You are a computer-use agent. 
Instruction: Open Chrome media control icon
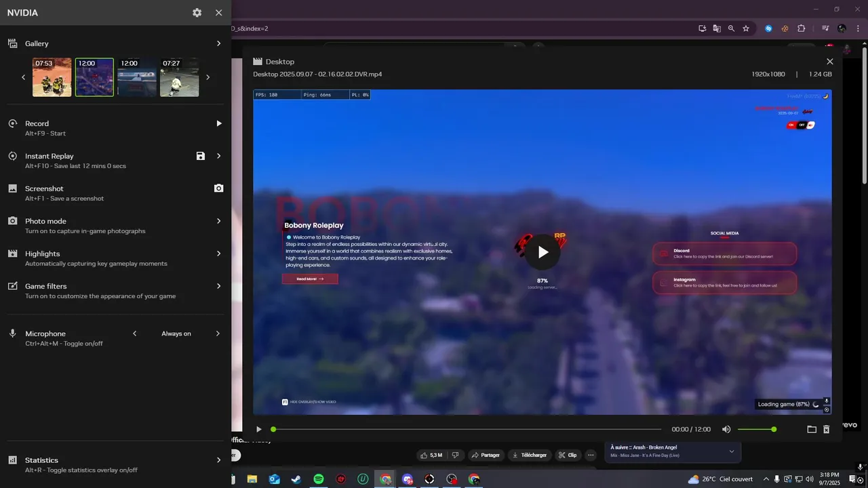(825, 28)
